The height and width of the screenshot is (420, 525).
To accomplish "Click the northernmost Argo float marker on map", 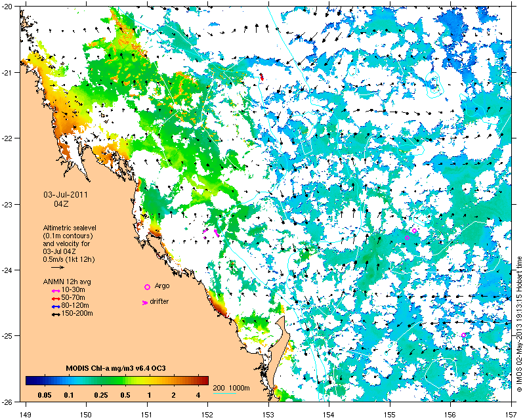I will coord(414,231).
